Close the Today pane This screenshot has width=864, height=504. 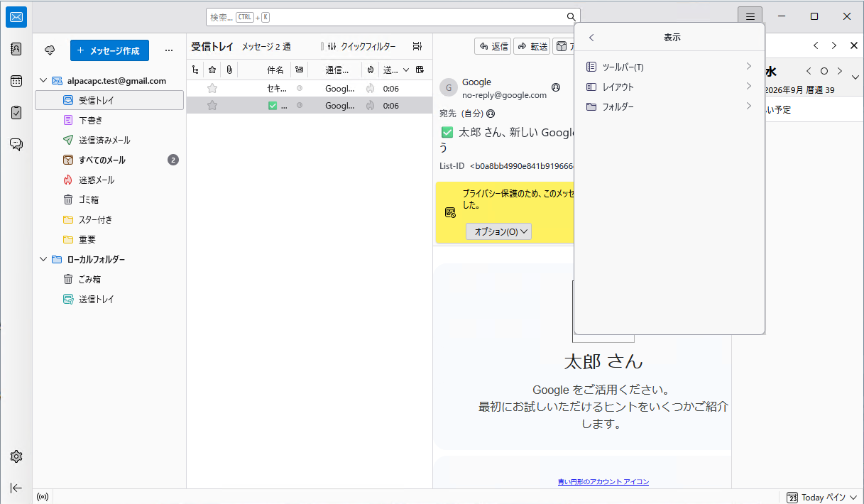(x=853, y=45)
